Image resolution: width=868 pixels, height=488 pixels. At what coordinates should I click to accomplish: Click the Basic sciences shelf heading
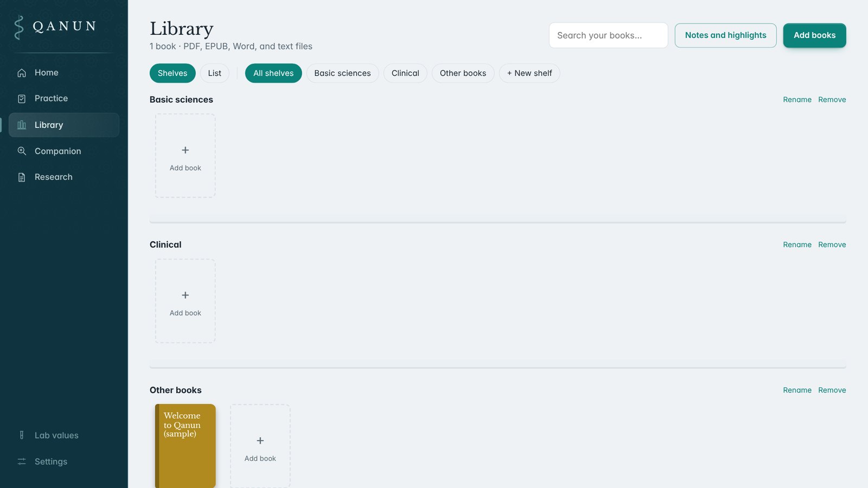pos(181,100)
